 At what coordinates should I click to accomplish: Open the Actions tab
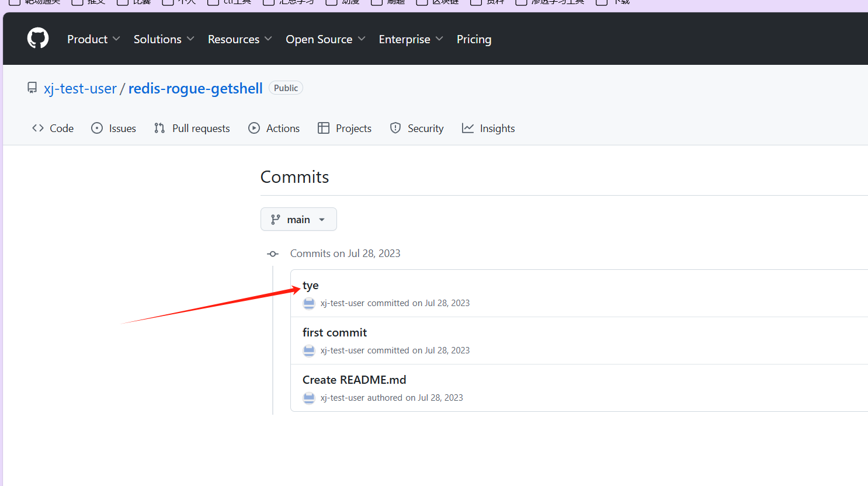(273, 128)
